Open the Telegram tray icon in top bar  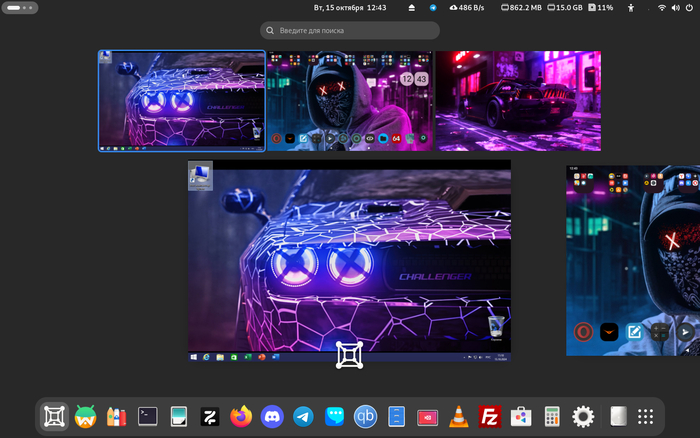click(x=433, y=8)
